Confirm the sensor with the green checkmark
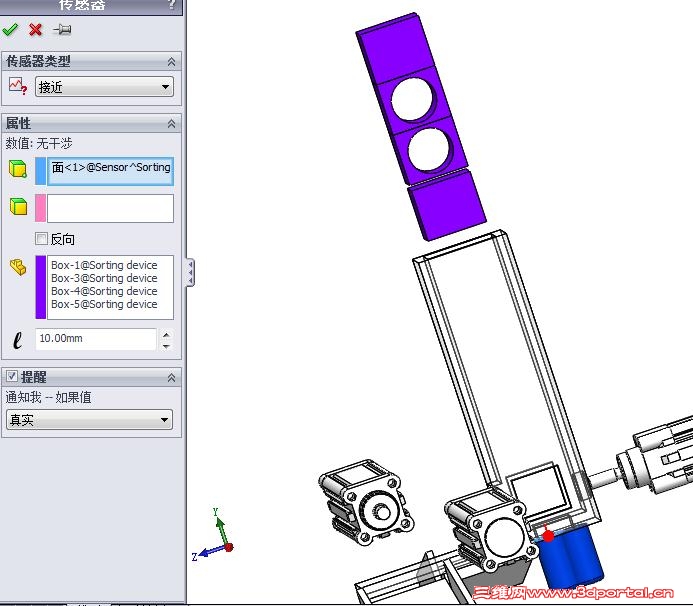 point(10,30)
